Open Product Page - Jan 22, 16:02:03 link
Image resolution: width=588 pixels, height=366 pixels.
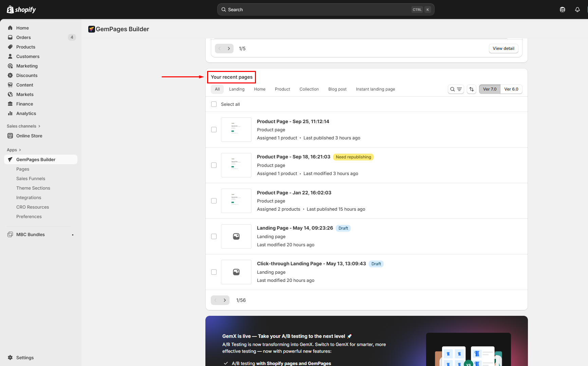294,193
